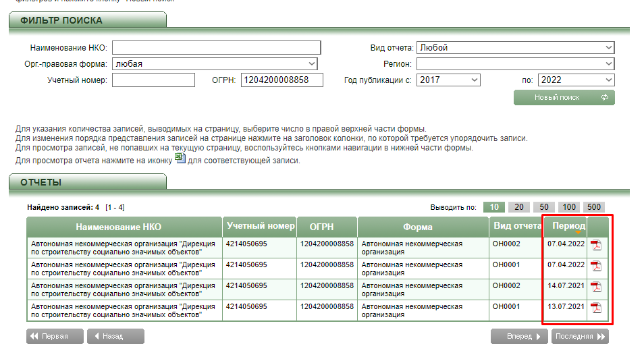Open PDF report dated 13.07.2021
The width and height of the screenshot is (644, 363).
tap(596, 308)
